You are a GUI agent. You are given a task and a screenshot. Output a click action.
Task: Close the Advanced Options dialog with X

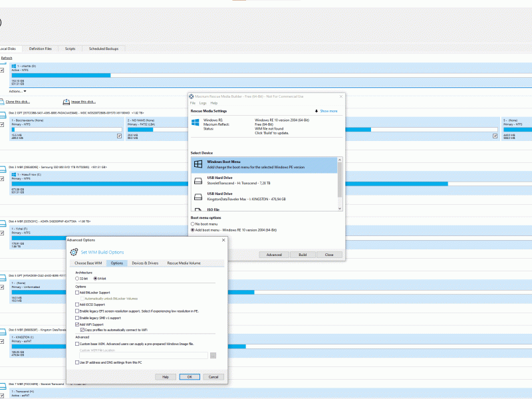click(223, 240)
